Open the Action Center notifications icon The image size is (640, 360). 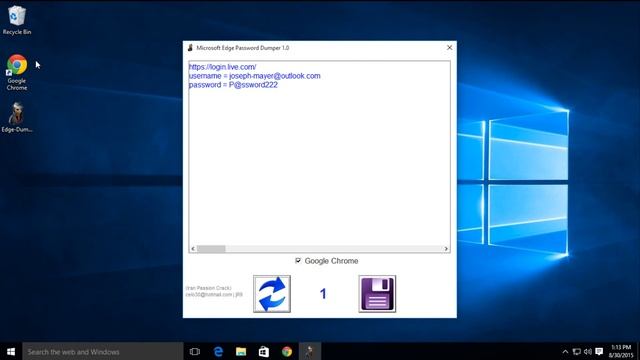coord(599,351)
